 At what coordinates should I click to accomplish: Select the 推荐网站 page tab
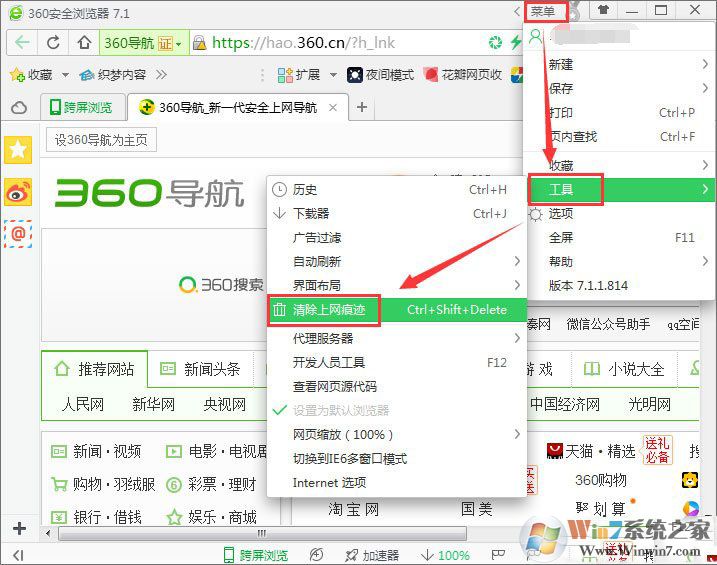coord(95,368)
